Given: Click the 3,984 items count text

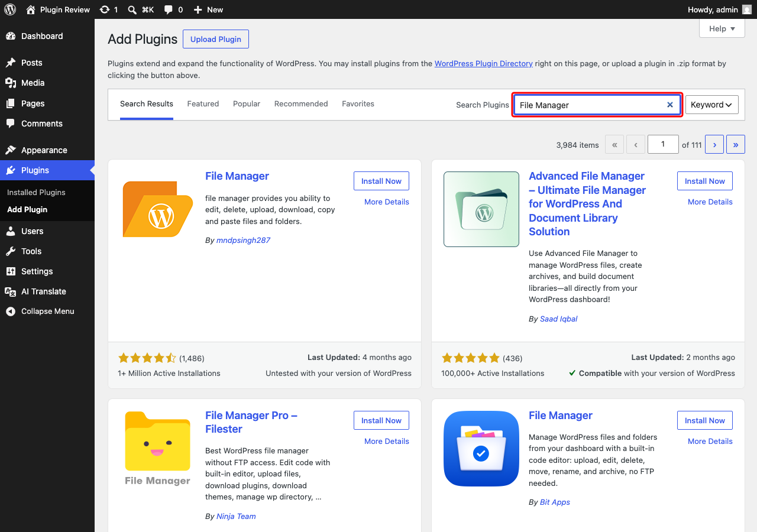Looking at the screenshot, I should 578,145.
